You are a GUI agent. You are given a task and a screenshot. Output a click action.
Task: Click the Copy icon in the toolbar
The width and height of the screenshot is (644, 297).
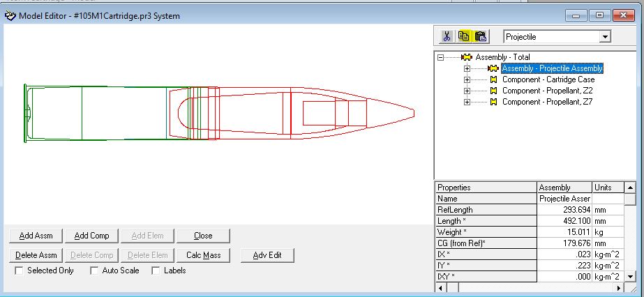point(464,37)
